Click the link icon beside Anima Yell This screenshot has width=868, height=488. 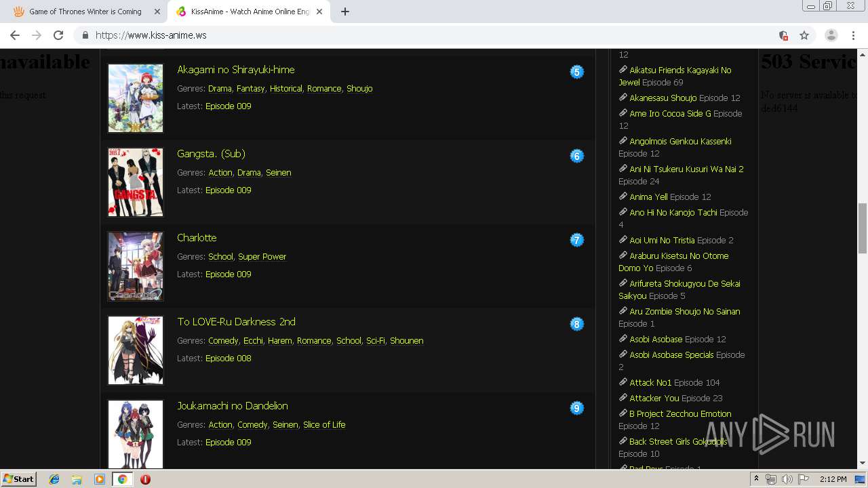click(x=623, y=196)
